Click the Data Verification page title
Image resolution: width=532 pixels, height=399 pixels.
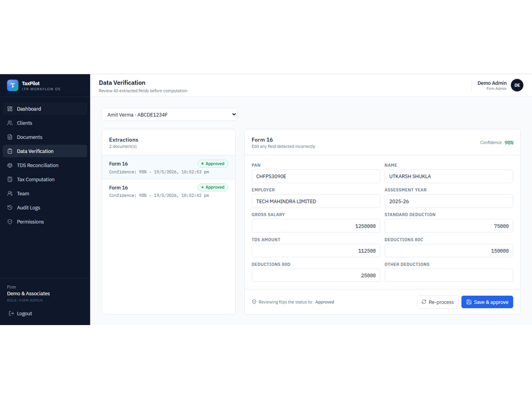coord(122,83)
